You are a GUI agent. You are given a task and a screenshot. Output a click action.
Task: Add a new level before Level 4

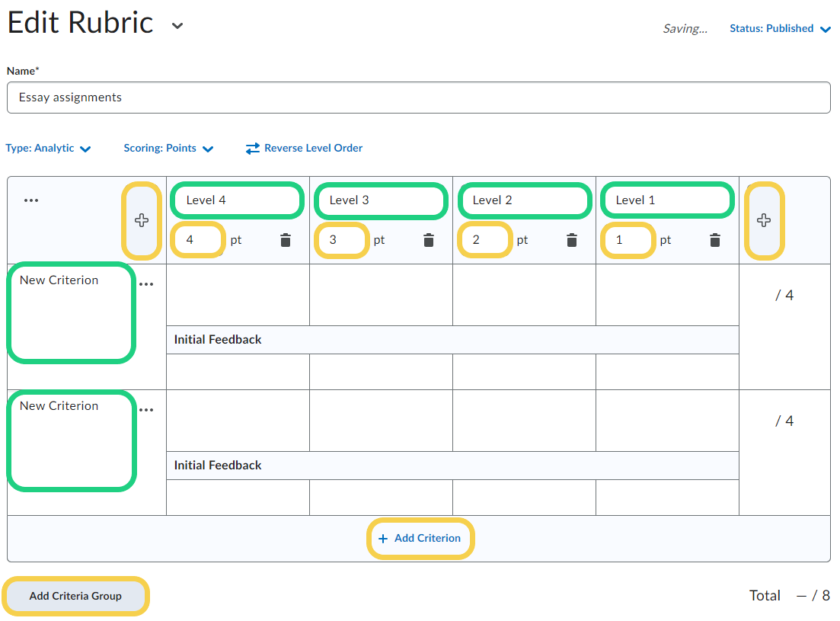142,220
